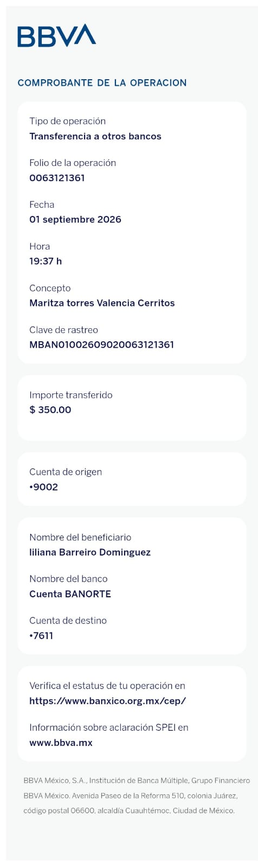Click beneficiary name liliana Barreiro Dominguez
This screenshot has width=258, height=868.
coord(90,552)
